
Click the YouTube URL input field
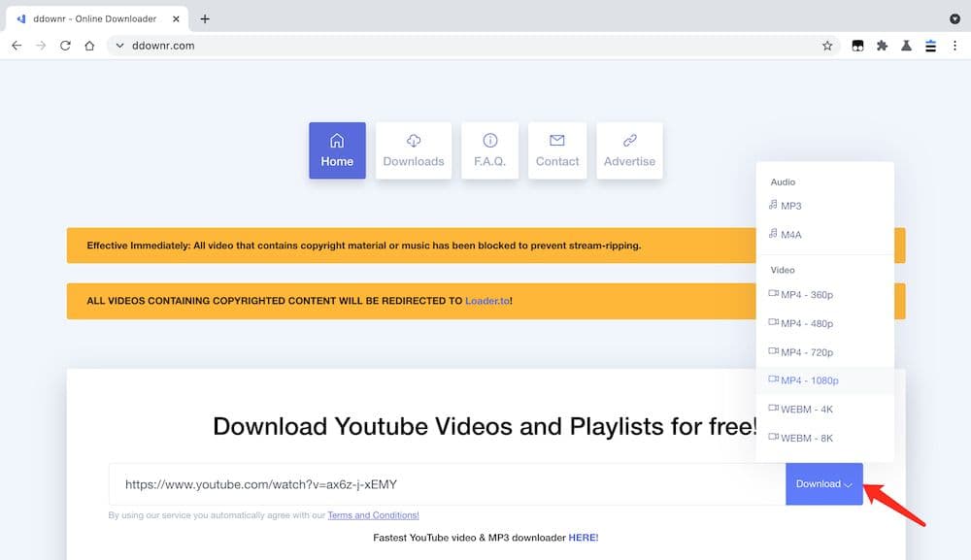pyautogui.click(x=447, y=484)
